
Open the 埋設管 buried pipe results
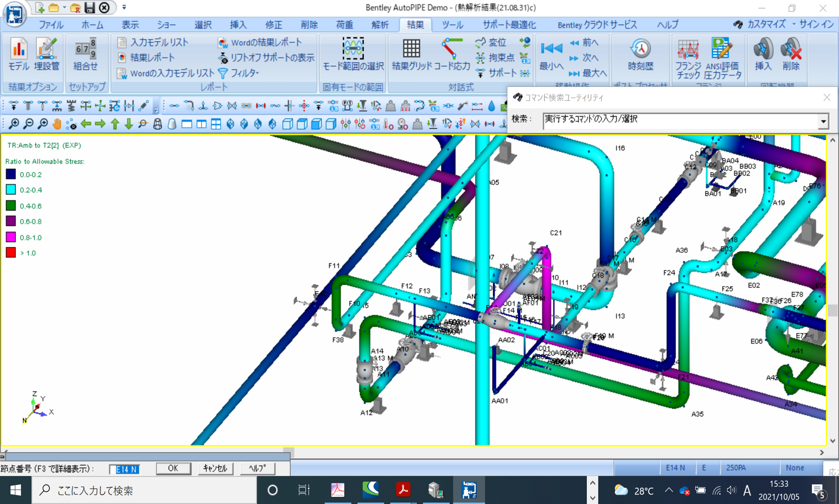pyautogui.click(x=47, y=54)
